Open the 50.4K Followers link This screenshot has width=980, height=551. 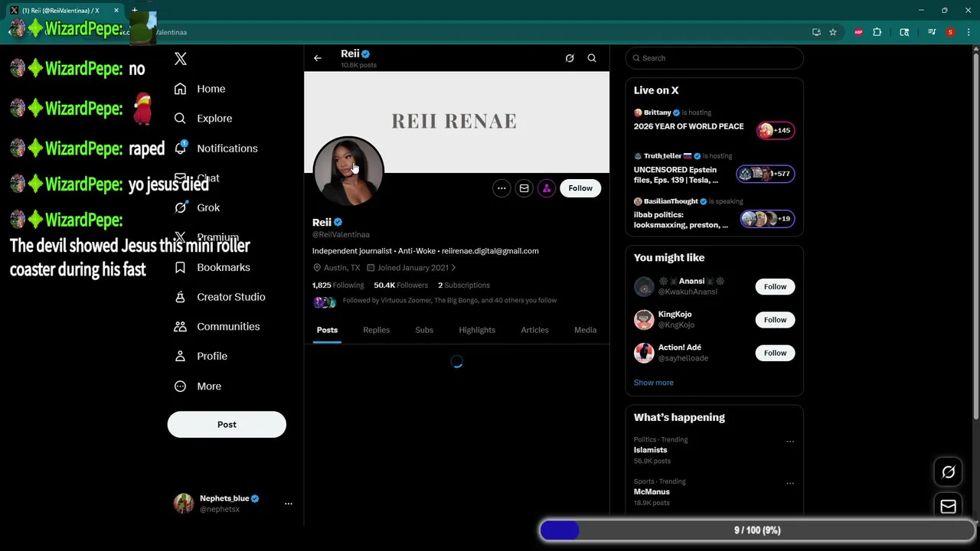pyautogui.click(x=400, y=285)
